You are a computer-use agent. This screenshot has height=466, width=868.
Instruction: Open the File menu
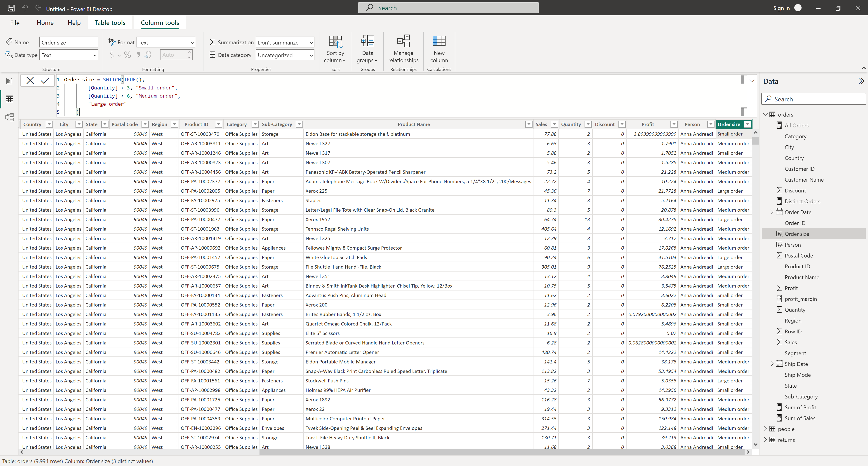tap(15, 23)
